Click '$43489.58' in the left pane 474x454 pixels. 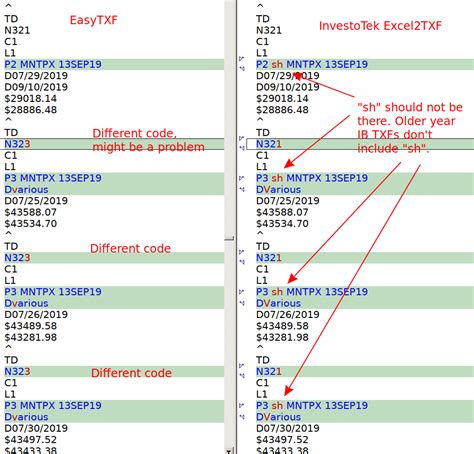30,326
